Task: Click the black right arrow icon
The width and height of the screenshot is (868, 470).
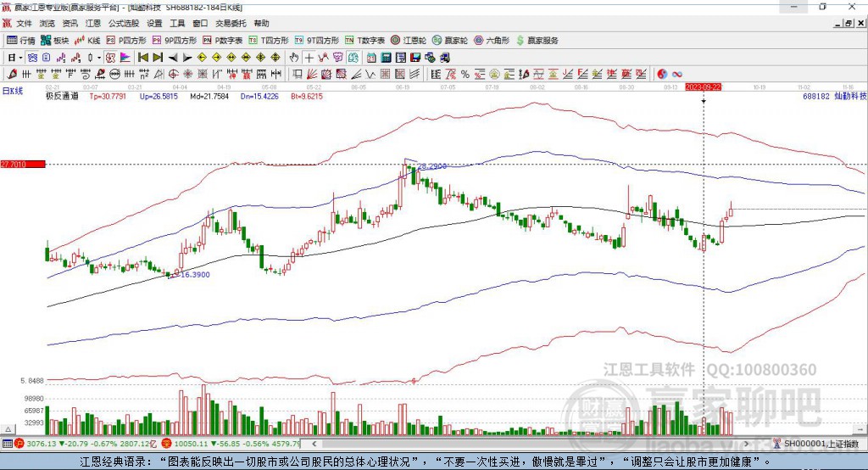Action: click(187, 58)
